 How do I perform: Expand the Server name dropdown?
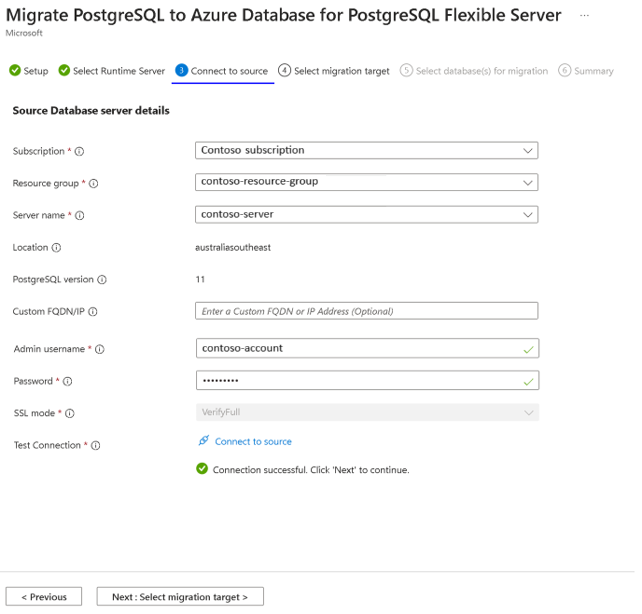[x=367, y=215]
